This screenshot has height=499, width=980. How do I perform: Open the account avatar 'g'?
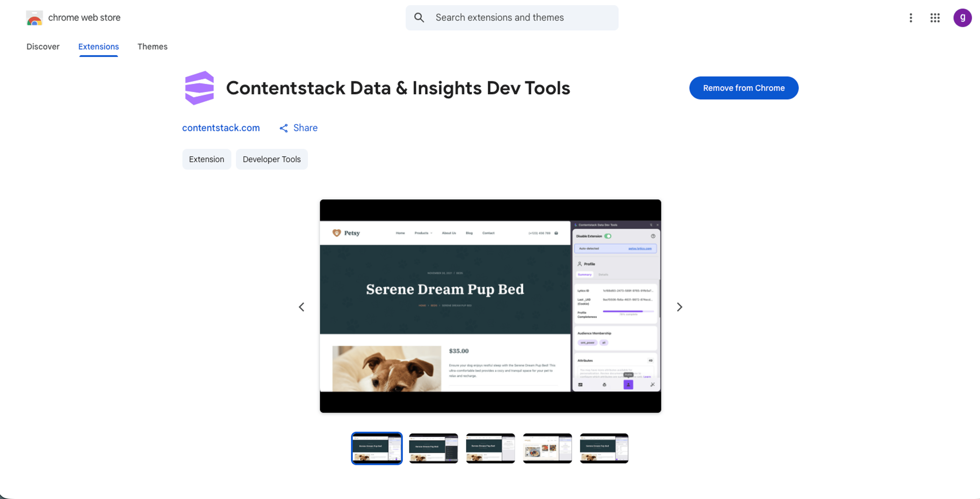[x=962, y=18]
